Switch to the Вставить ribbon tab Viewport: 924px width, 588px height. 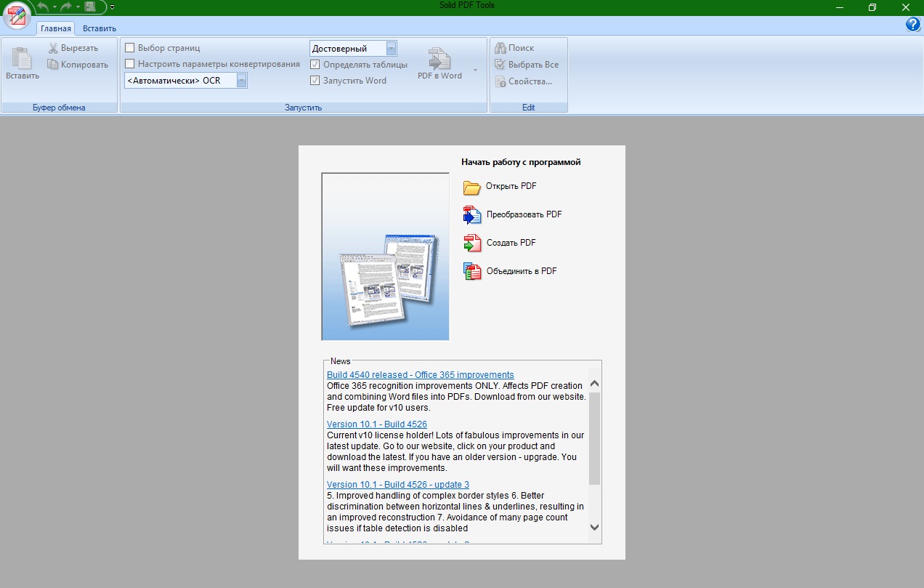pos(100,28)
